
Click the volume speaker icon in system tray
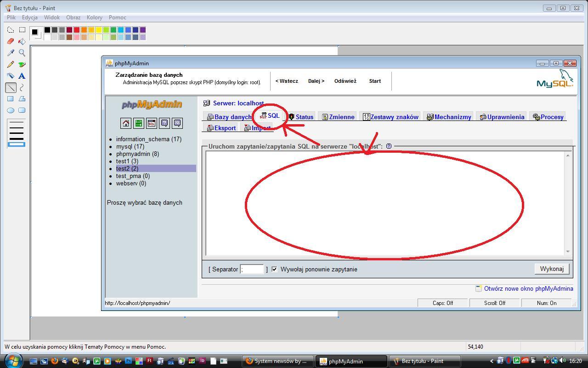click(x=563, y=361)
